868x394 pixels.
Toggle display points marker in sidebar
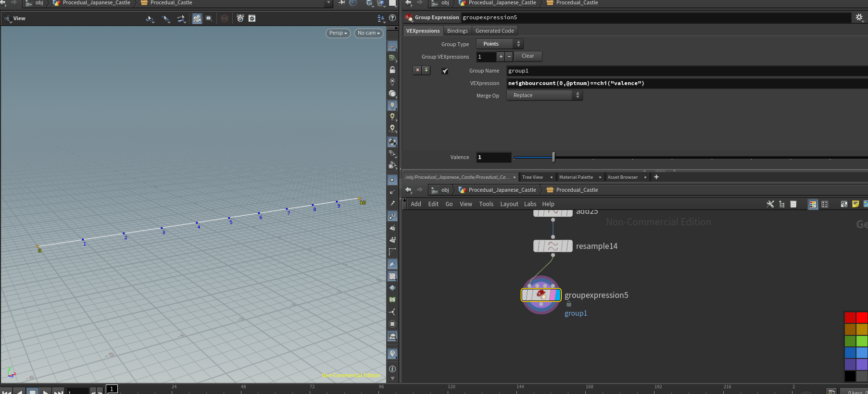[392, 180]
